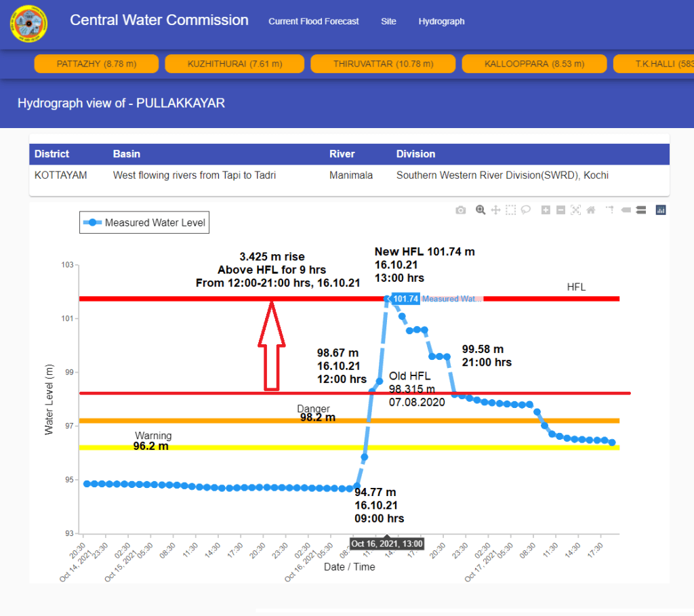The height and width of the screenshot is (616, 694).
Task: Enable show closest data on hover
Action: coord(626,210)
